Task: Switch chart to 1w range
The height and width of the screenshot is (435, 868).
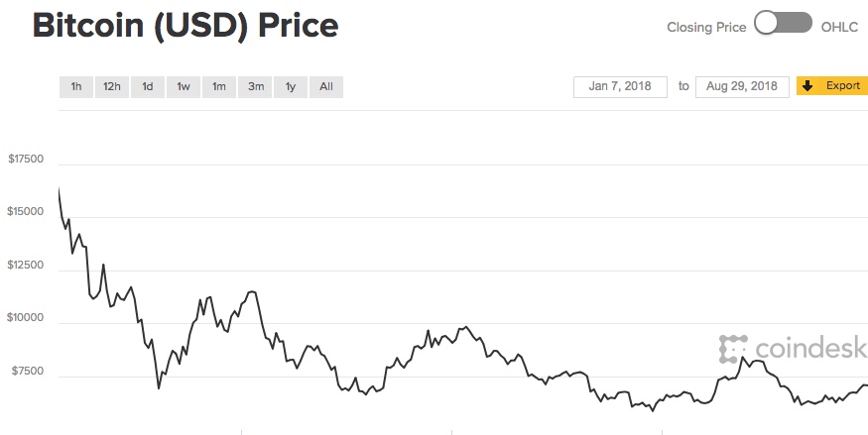Action: pos(184,87)
